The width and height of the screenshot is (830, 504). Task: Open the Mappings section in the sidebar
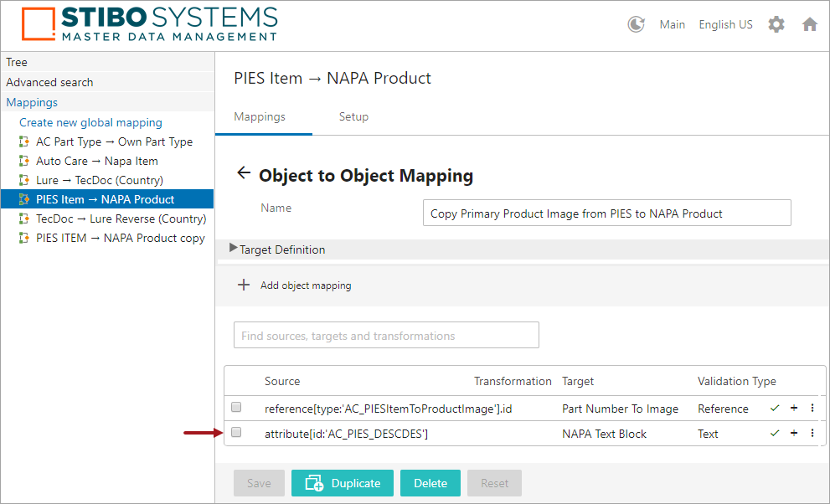tap(107, 102)
